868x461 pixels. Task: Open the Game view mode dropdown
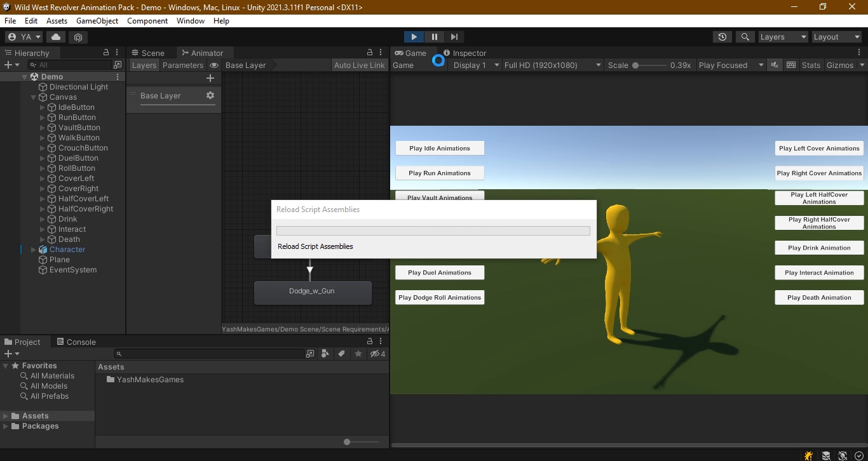tap(418, 65)
